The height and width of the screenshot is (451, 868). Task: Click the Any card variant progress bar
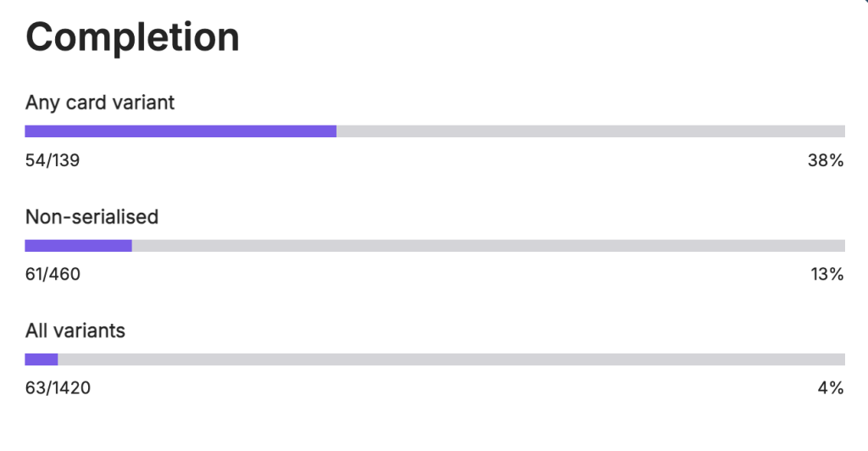coord(435,131)
